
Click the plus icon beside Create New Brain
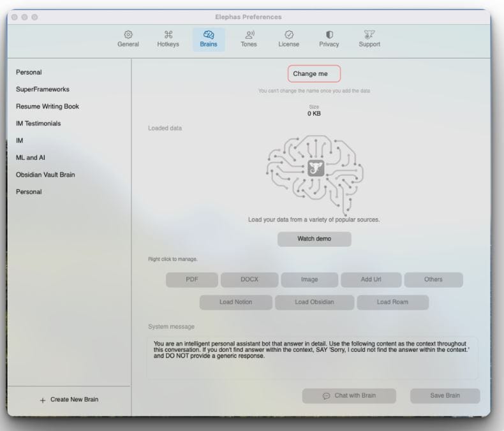43,400
